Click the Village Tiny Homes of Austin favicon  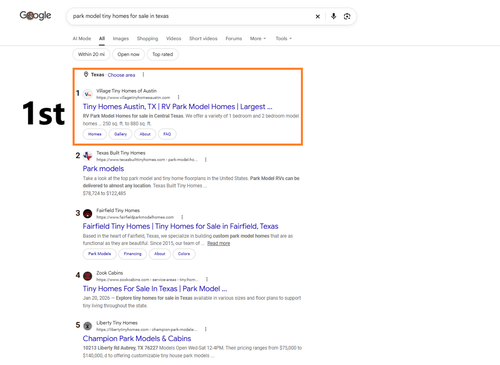[88, 94]
